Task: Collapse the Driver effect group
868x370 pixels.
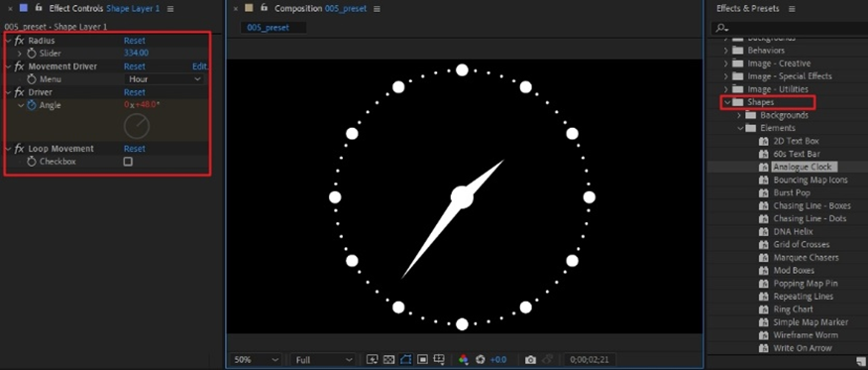Action: point(8,92)
